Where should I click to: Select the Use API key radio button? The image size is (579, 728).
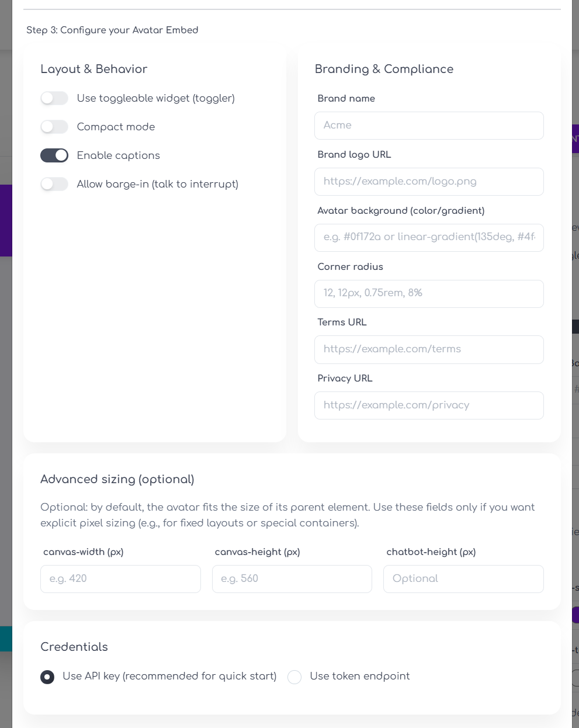[47, 677]
